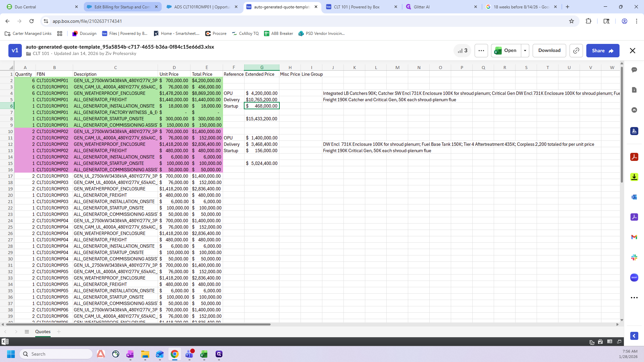Expand the Open button dropdown arrow
Image resolution: width=644 pixels, height=362 pixels.
click(525, 51)
